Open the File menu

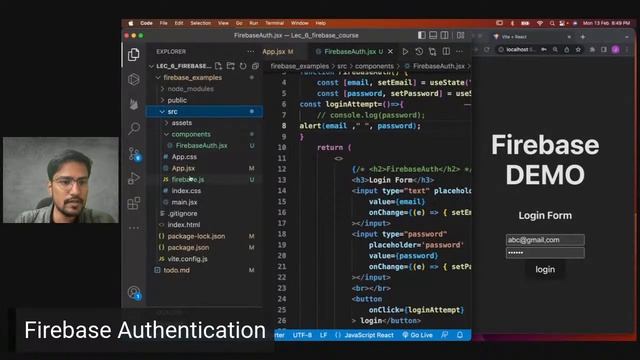click(164, 23)
